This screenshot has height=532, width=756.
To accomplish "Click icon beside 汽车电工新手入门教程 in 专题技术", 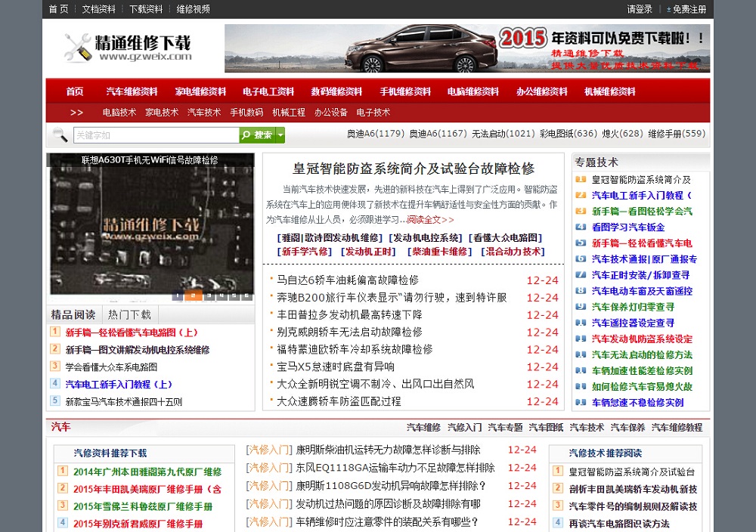I will click(x=581, y=195).
